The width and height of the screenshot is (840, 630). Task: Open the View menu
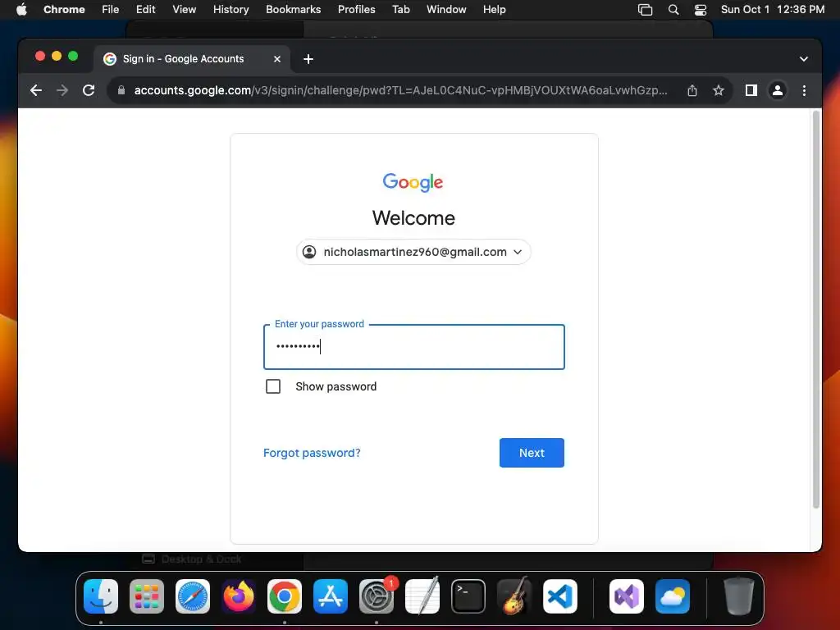185,10
